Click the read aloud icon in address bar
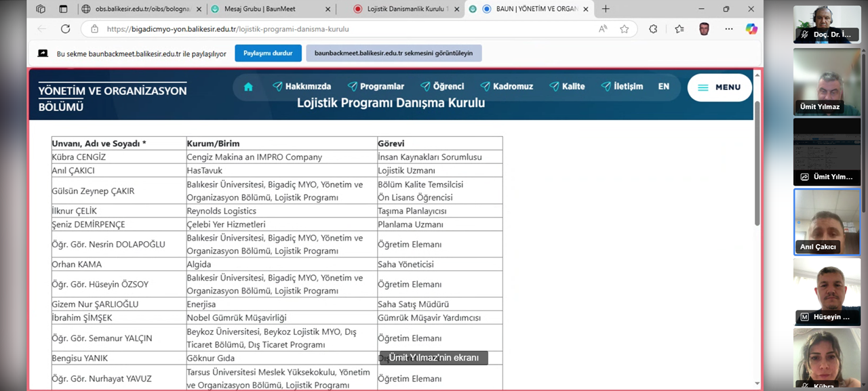868x391 pixels. 603,29
